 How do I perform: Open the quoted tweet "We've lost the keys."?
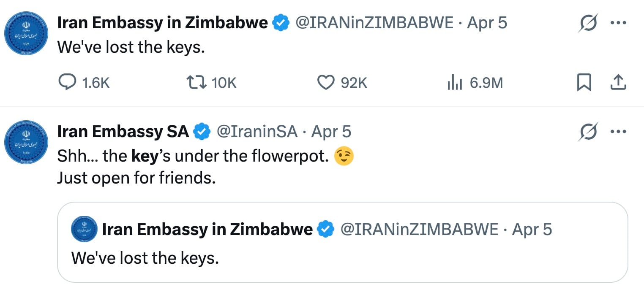(x=342, y=257)
